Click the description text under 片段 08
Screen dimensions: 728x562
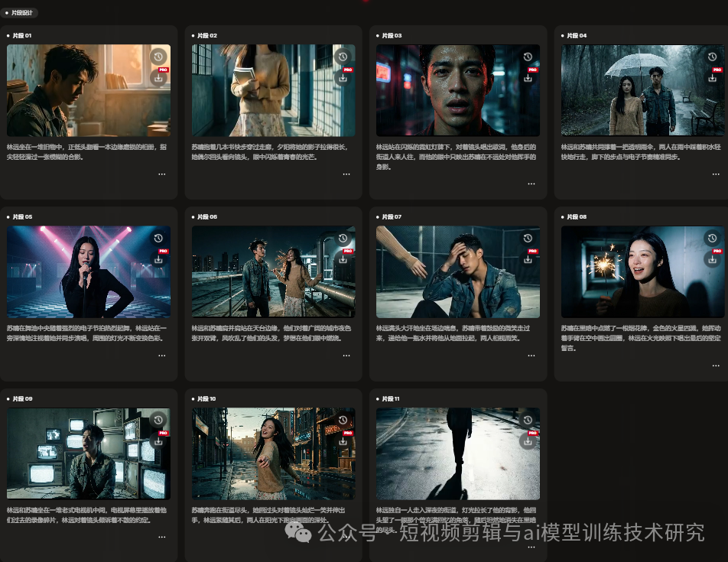pyautogui.click(x=641, y=338)
